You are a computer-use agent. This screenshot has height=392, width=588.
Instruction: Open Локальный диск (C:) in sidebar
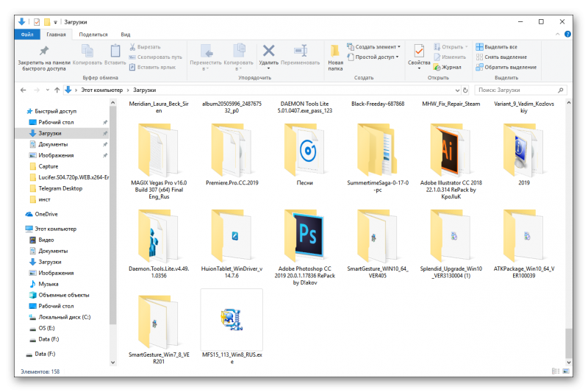pyautogui.click(x=64, y=317)
